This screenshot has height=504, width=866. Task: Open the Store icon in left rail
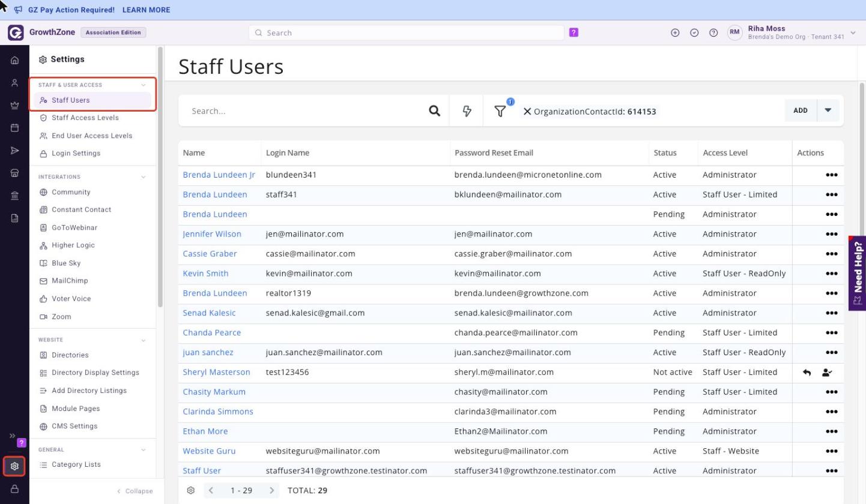point(14,173)
